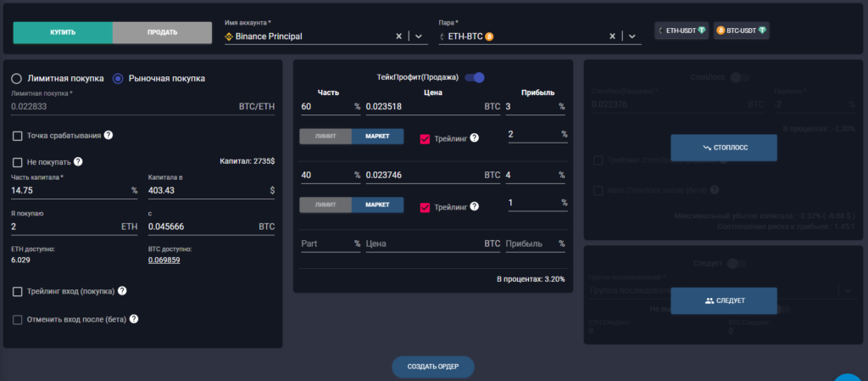Select Лимитная покупка radio button
This screenshot has height=381, width=868.
pos(17,78)
